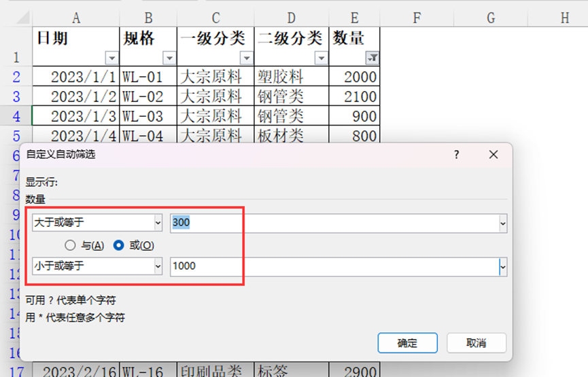Open the 规格 column filter dropdown
The image size is (588, 377).
(169, 58)
